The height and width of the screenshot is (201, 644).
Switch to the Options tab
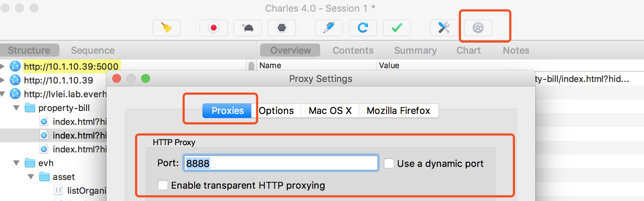(x=276, y=111)
